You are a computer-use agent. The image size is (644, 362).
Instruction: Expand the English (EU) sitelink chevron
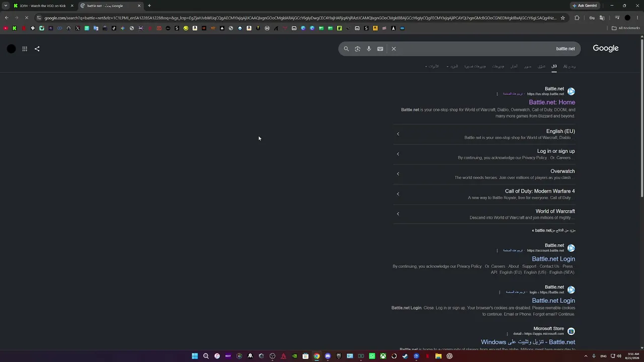(398, 134)
